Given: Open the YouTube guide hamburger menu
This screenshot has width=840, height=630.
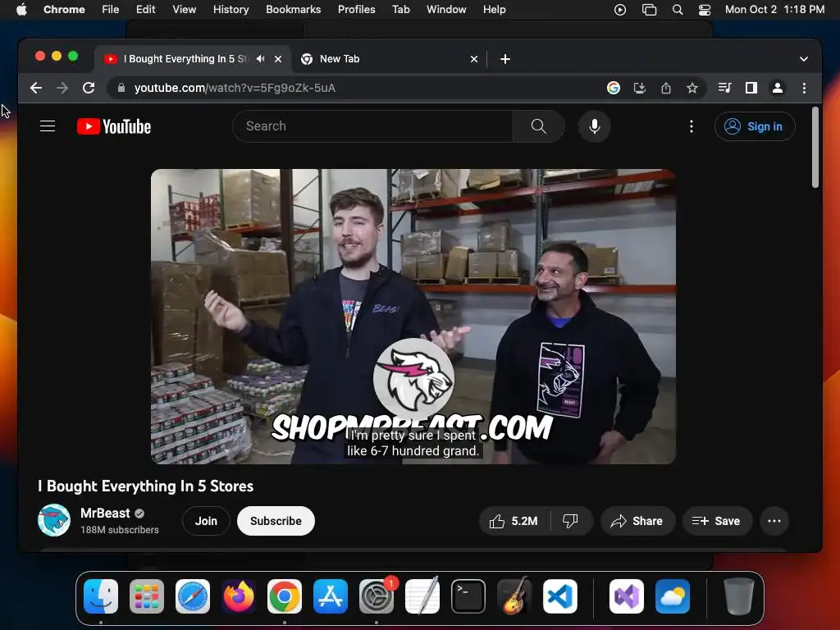Looking at the screenshot, I should 48,126.
